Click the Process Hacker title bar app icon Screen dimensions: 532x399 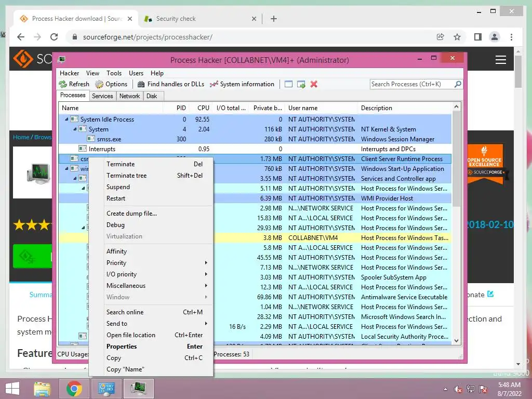click(61, 60)
